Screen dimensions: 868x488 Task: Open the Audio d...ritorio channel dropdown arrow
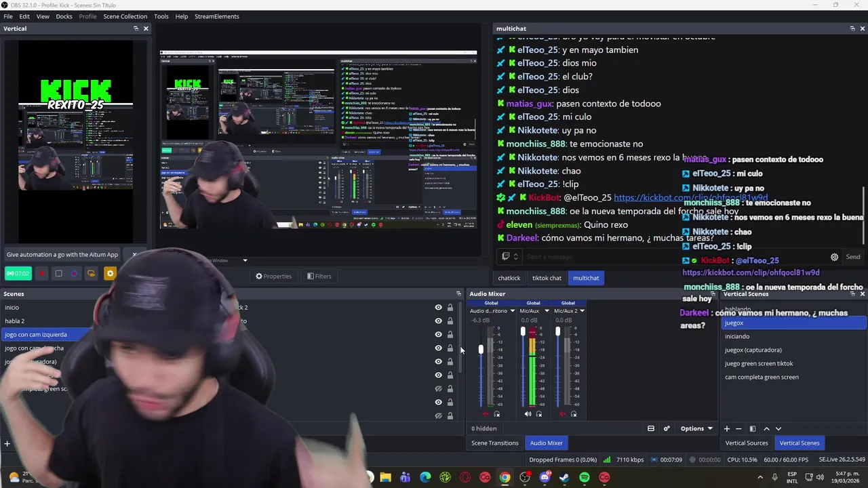pyautogui.click(x=512, y=311)
